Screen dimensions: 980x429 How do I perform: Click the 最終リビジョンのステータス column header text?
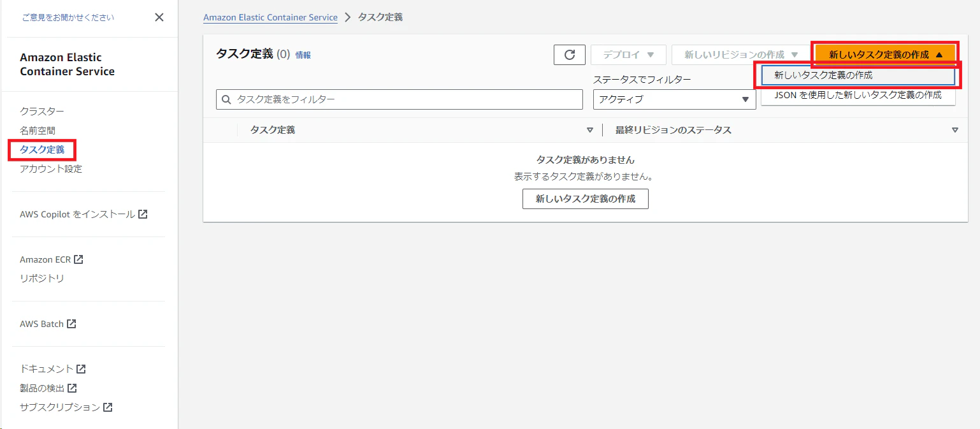pos(674,130)
